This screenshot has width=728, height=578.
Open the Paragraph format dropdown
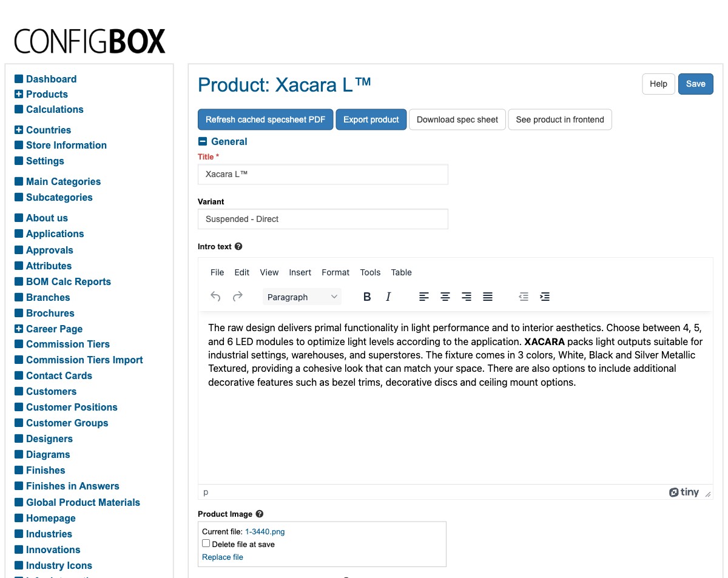pos(302,297)
